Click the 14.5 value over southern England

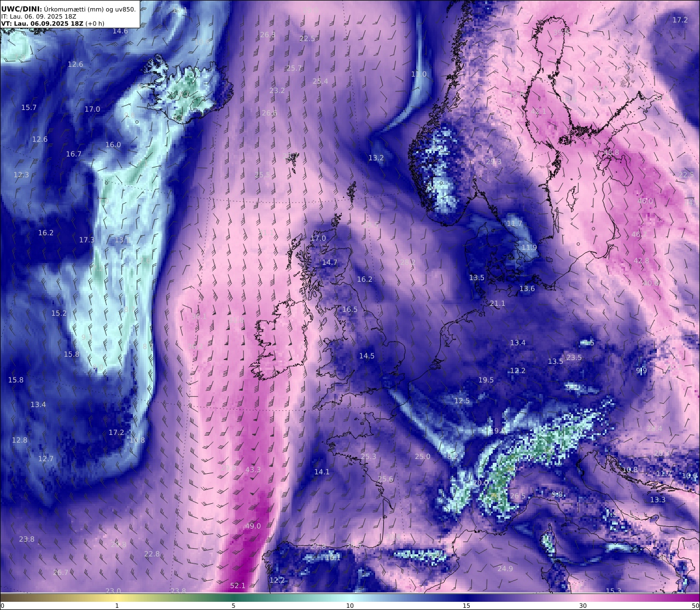367,356
